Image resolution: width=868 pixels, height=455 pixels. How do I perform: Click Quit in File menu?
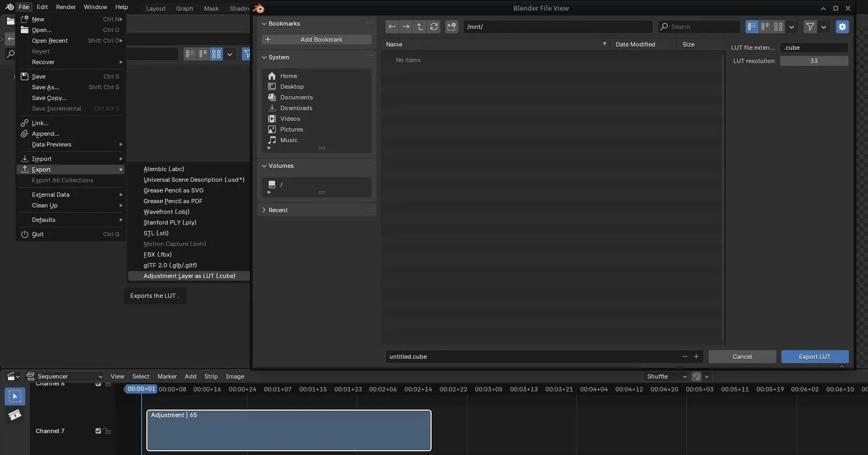71,234
